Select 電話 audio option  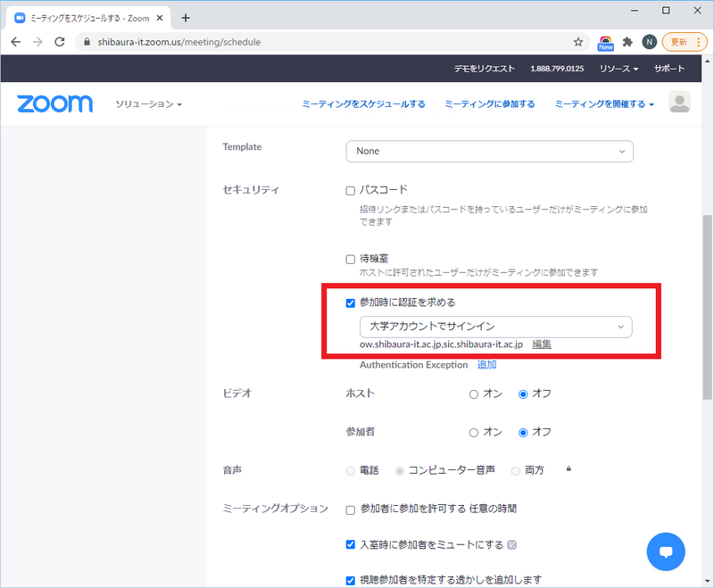pos(350,471)
